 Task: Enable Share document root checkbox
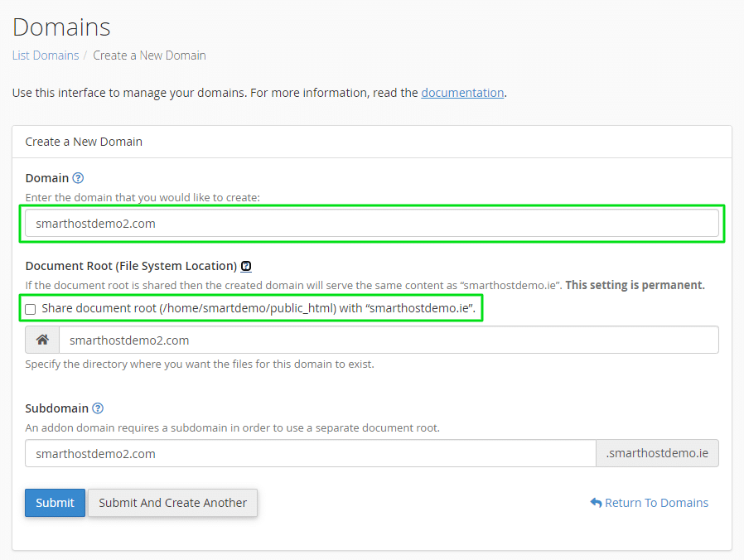coord(31,310)
